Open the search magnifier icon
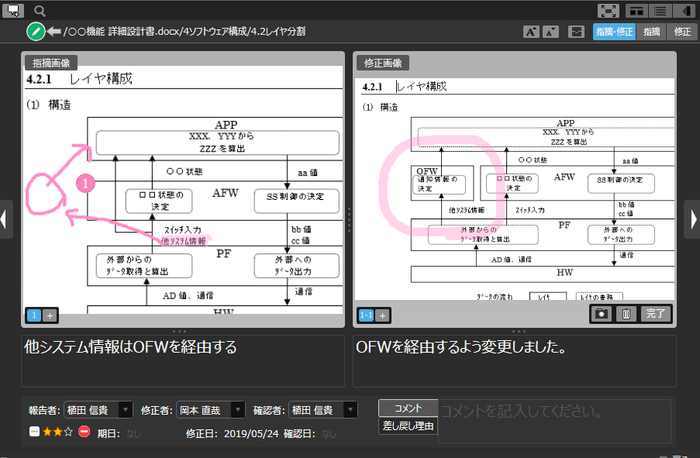Screen dimensions: 700x458 [x=40, y=11]
